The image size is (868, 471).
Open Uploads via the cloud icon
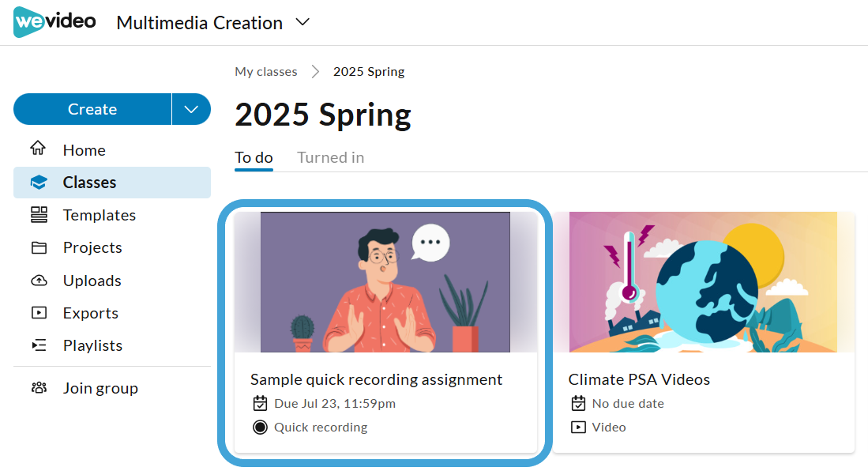pos(39,281)
